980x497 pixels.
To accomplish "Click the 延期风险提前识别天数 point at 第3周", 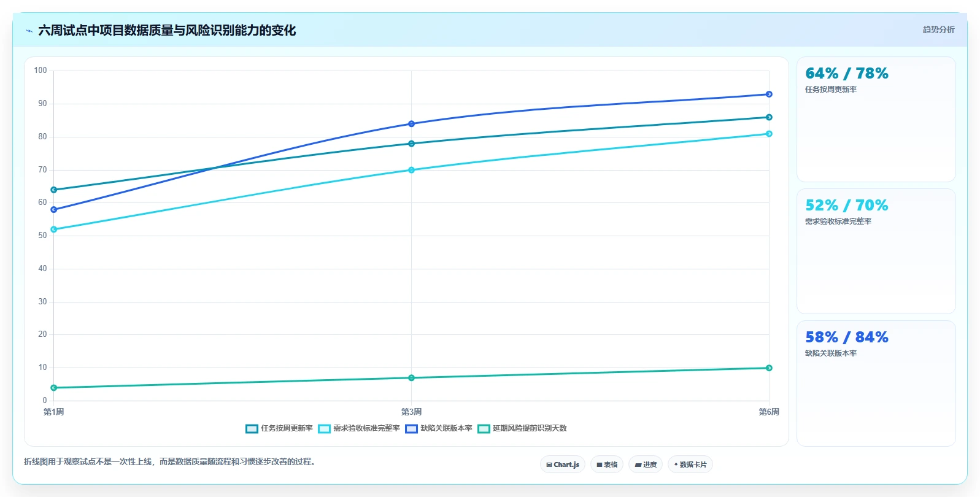I will pos(411,378).
